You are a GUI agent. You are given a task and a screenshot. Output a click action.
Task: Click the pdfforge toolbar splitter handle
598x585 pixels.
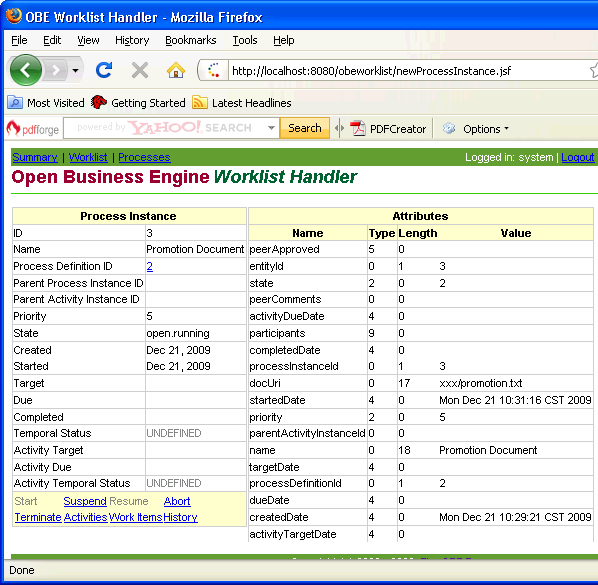(339, 129)
